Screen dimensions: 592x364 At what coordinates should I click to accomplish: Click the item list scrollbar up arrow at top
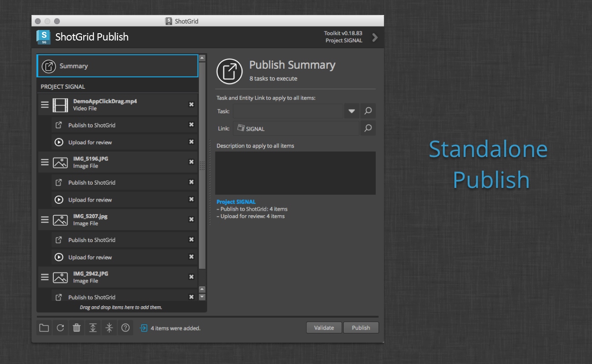(x=203, y=58)
